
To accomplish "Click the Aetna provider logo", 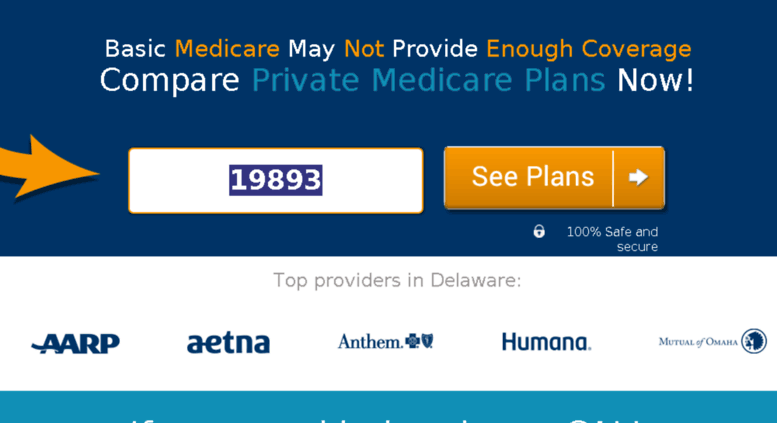I will [x=228, y=342].
